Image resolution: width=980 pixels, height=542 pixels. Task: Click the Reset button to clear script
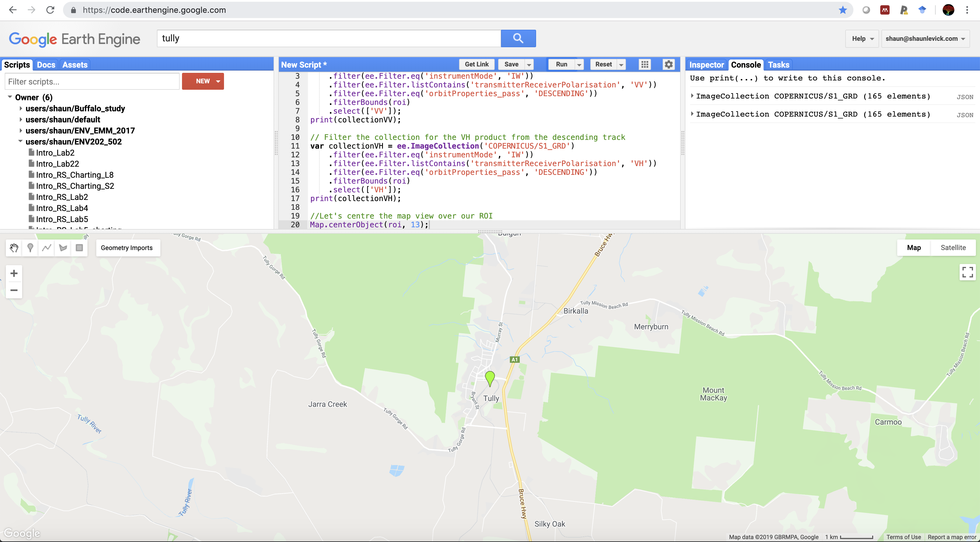(x=603, y=64)
